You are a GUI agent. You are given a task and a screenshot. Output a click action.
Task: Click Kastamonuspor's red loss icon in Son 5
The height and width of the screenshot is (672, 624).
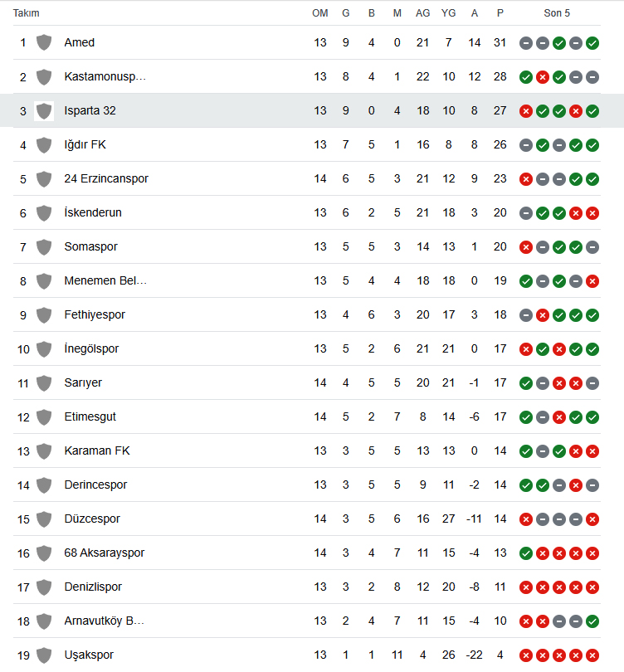(x=543, y=77)
